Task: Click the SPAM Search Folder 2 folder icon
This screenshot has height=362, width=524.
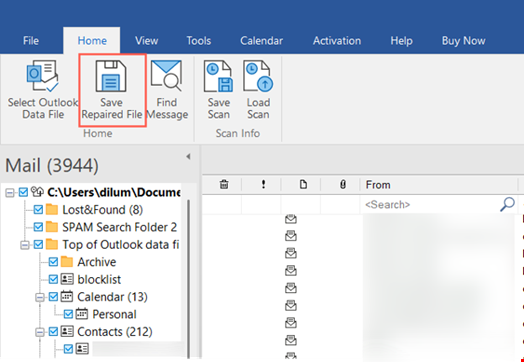Action: [x=52, y=227]
